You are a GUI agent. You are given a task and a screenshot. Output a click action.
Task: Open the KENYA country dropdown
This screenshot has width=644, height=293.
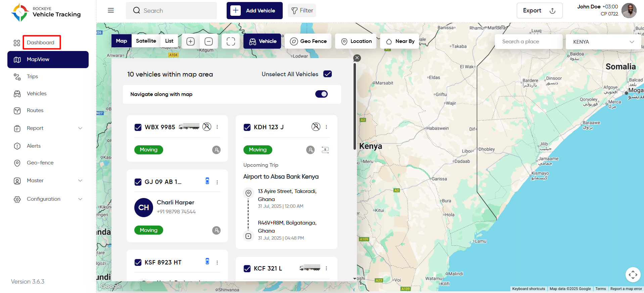(603, 42)
